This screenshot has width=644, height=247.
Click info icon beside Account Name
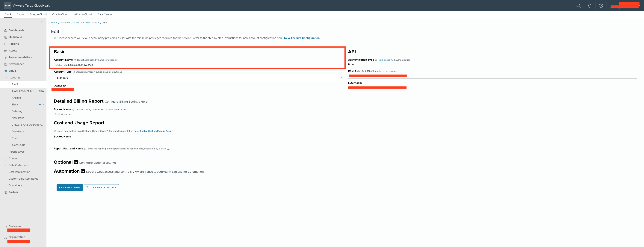(75, 60)
